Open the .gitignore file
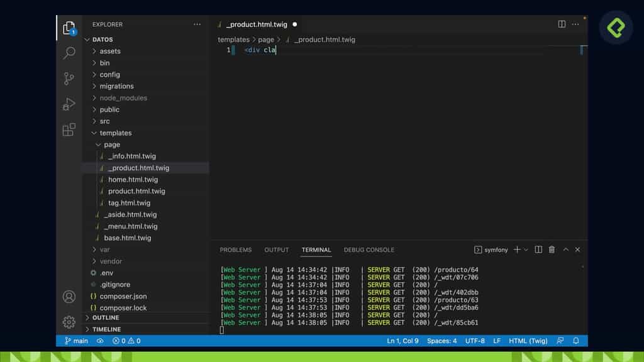 (115, 285)
